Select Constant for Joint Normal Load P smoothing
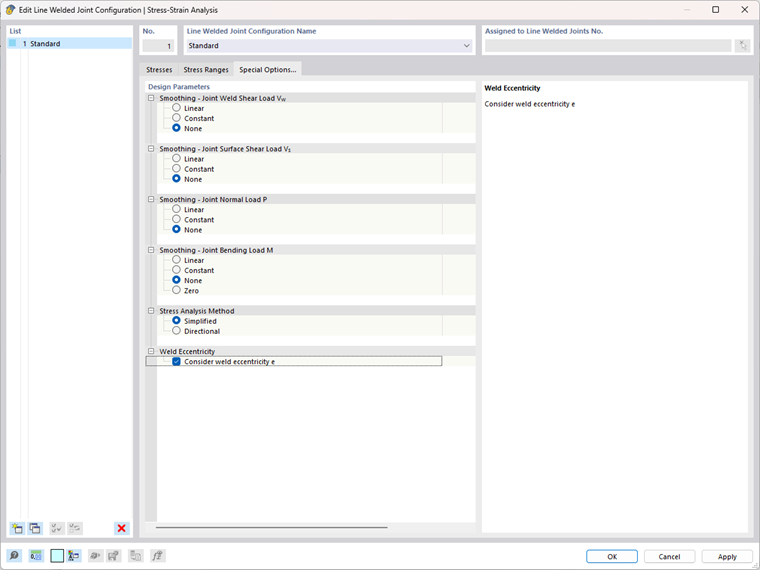The width and height of the screenshot is (760, 570). [176, 219]
